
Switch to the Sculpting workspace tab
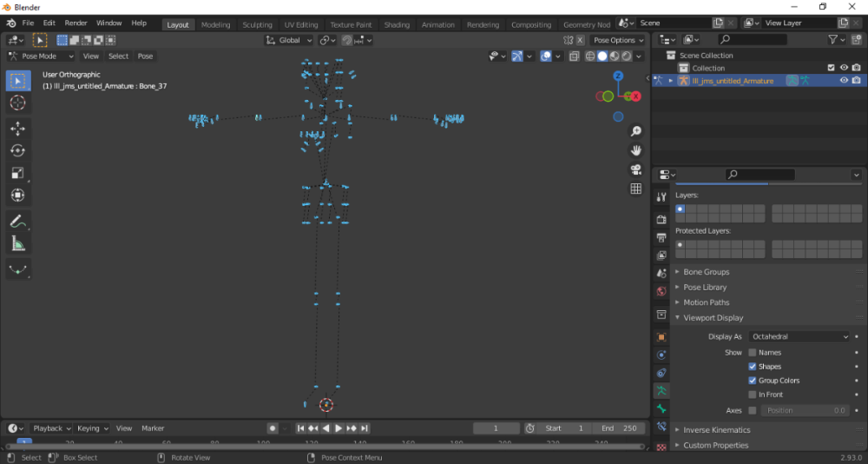coord(257,25)
